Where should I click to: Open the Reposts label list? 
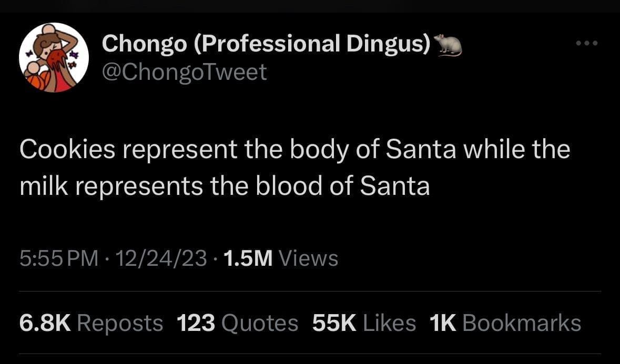pyautogui.click(x=120, y=323)
